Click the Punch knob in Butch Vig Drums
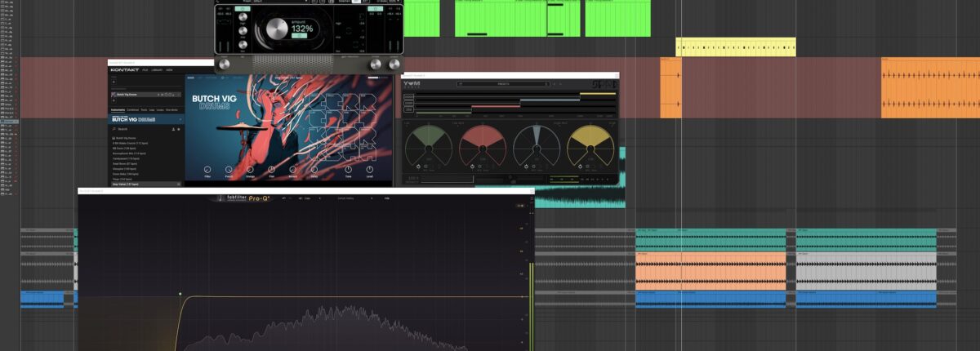980x351 pixels. 228,169
